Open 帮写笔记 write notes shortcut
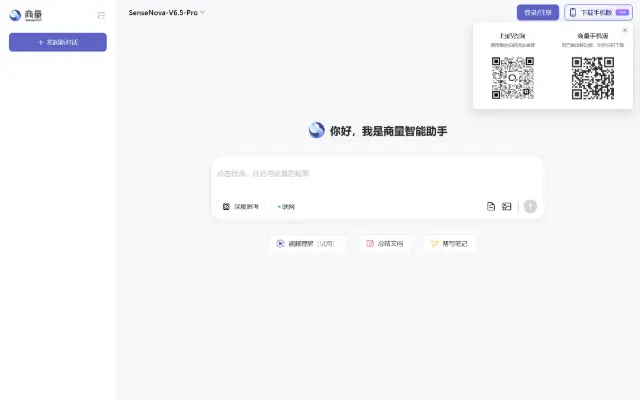This screenshot has width=640, height=400. (449, 244)
